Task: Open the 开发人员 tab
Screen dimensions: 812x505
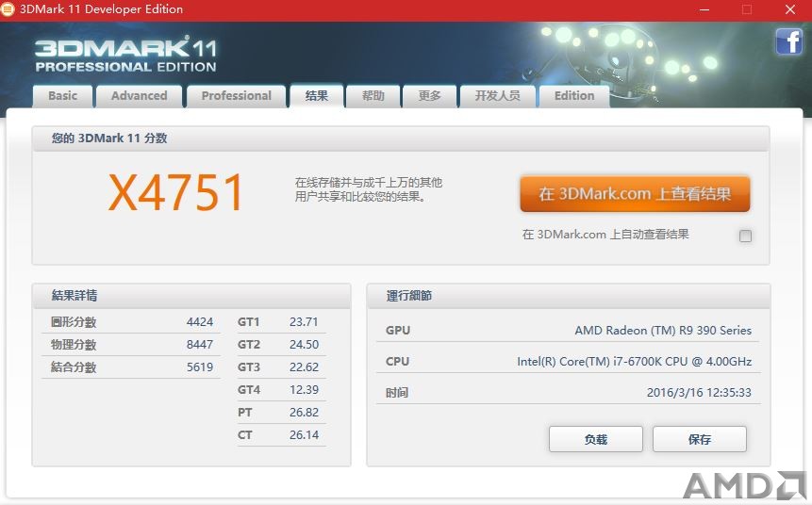Action: click(497, 96)
